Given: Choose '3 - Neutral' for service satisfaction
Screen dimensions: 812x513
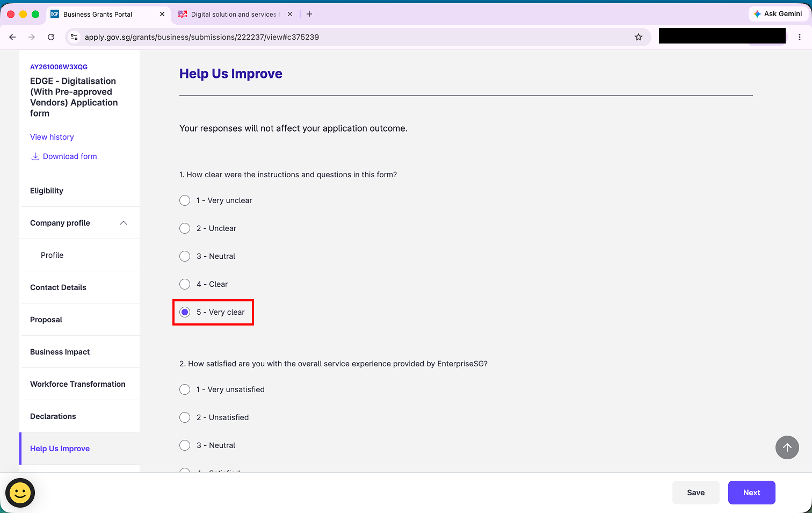Looking at the screenshot, I should point(185,445).
